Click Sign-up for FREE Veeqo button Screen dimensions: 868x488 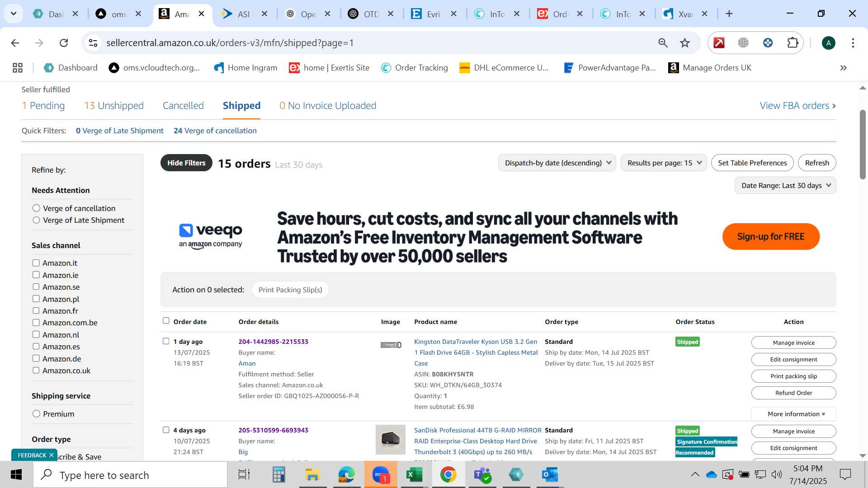pyautogui.click(x=771, y=236)
